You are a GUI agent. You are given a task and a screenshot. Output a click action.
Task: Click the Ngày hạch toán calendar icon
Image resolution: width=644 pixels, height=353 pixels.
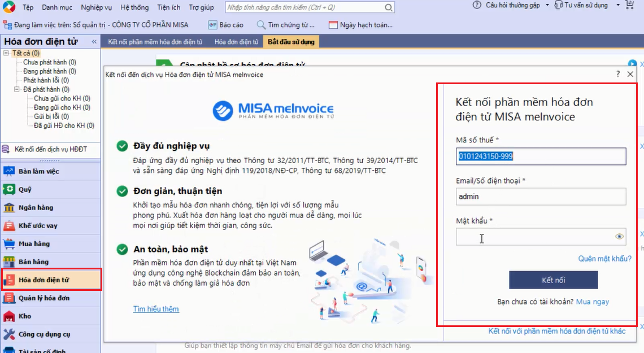333,25
